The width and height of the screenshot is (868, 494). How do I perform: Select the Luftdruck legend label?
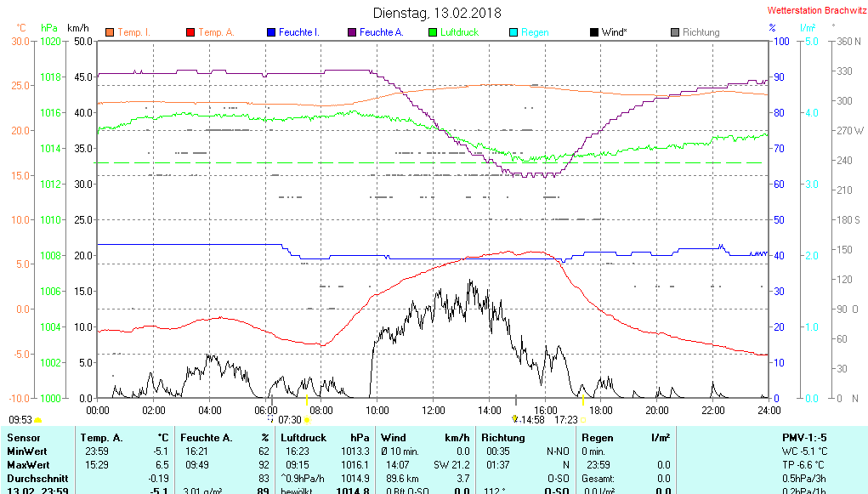[x=459, y=32]
